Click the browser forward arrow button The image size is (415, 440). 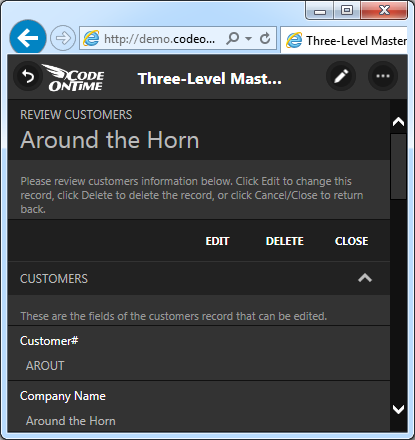[63, 38]
